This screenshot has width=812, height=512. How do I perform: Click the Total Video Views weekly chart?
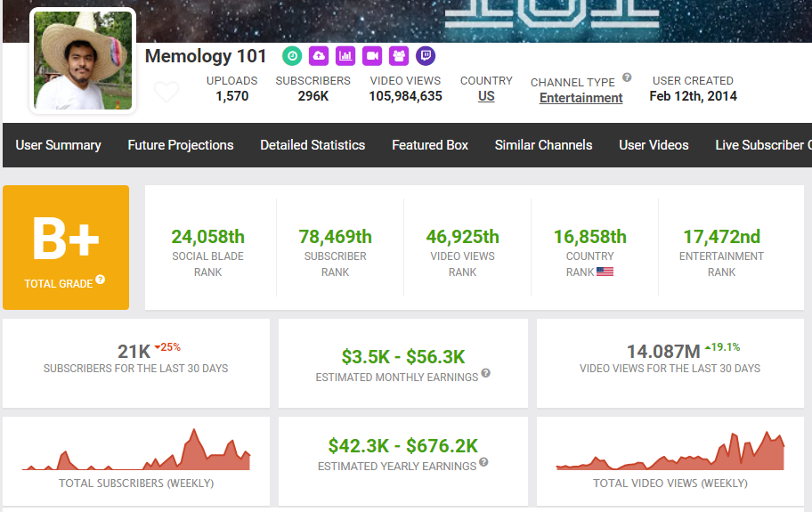click(x=670, y=451)
